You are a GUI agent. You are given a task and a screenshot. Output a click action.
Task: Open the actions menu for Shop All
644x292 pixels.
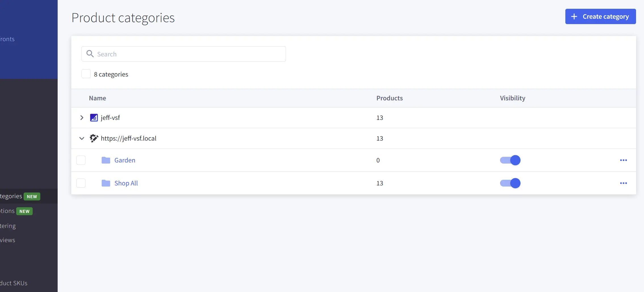[624, 183]
